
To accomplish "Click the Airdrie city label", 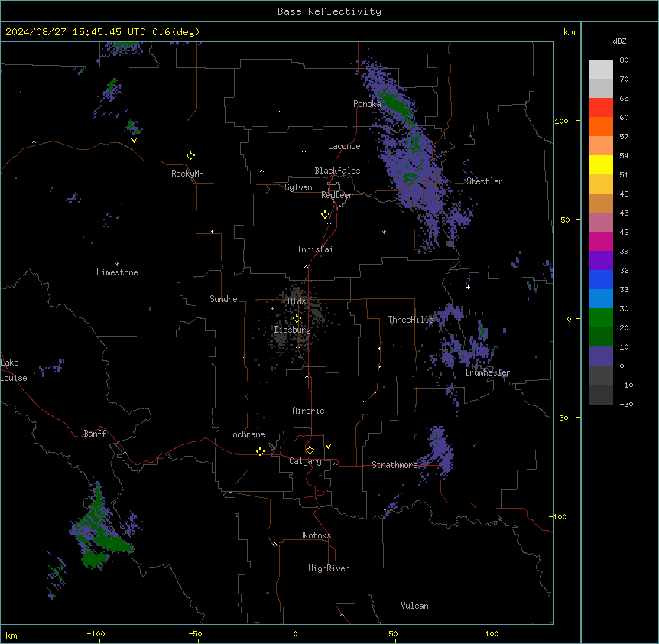I will [x=309, y=411].
